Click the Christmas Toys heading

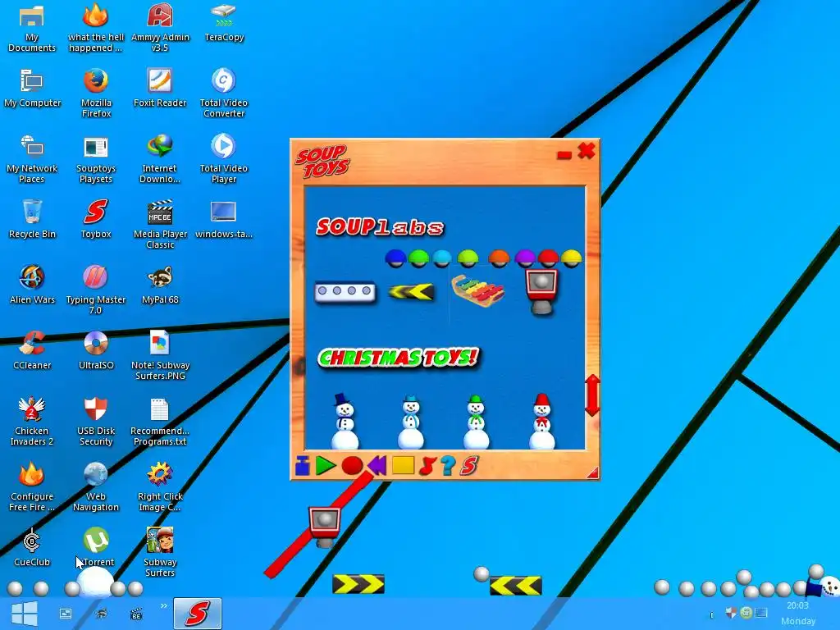tap(398, 358)
